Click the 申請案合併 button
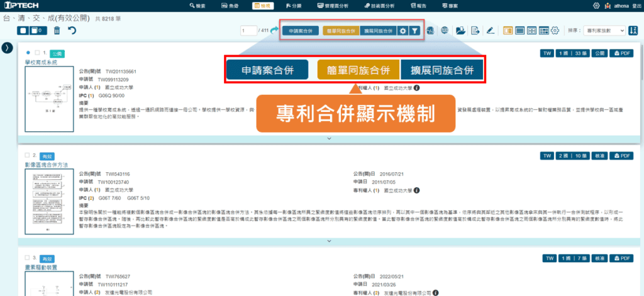The height and width of the screenshot is (296, 644). (300, 30)
